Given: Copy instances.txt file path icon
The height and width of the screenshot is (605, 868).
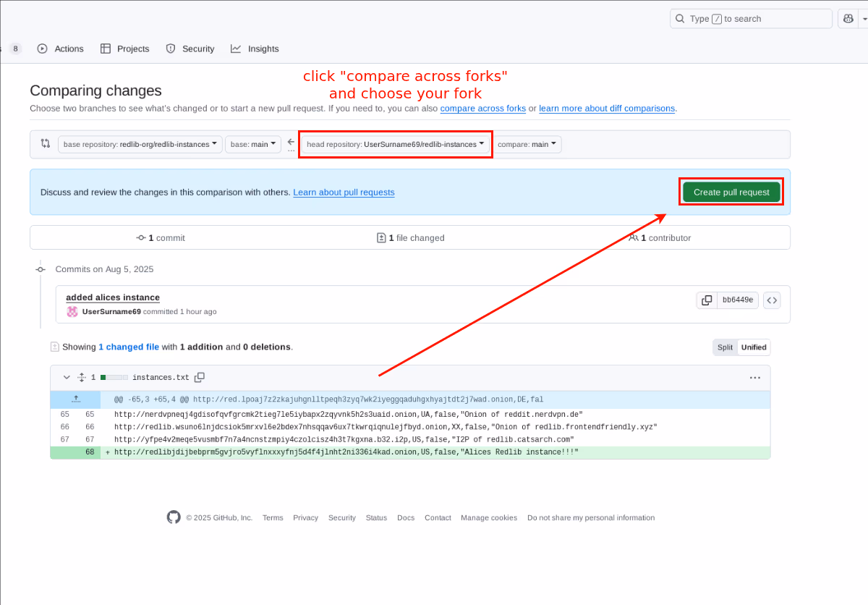Looking at the screenshot, I should tap(200, 377).
